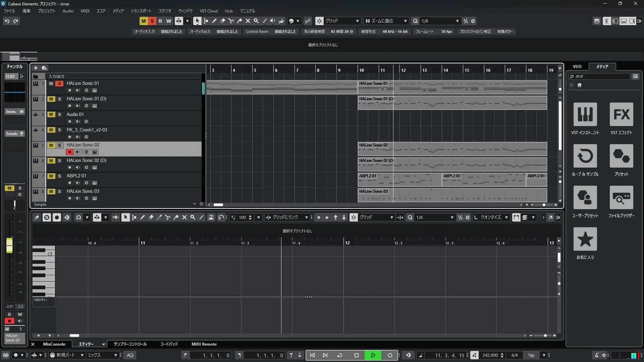644x362 pixels.
Task: Solo the HALion Sonic 03 track
Action: coord(59,192)
